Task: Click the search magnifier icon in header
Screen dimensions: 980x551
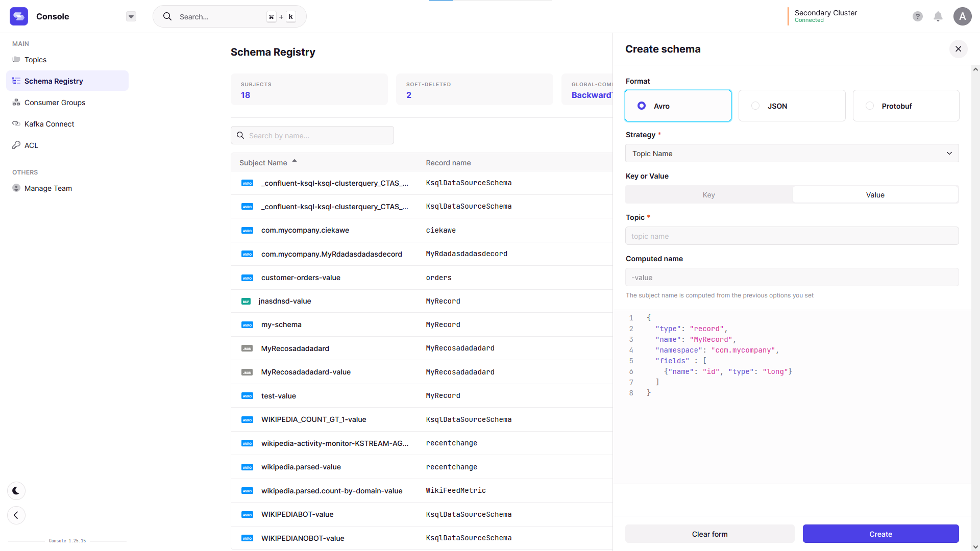Action: (x=167, y=16)
